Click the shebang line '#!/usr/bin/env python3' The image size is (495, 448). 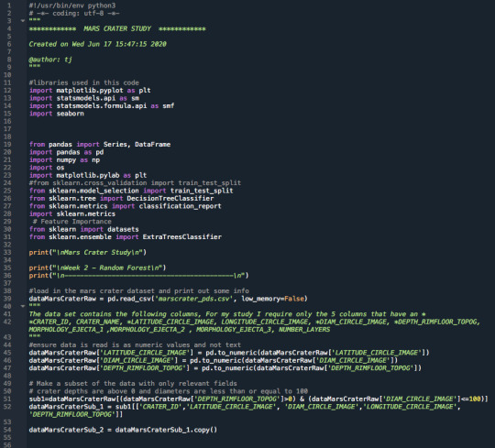72,5
